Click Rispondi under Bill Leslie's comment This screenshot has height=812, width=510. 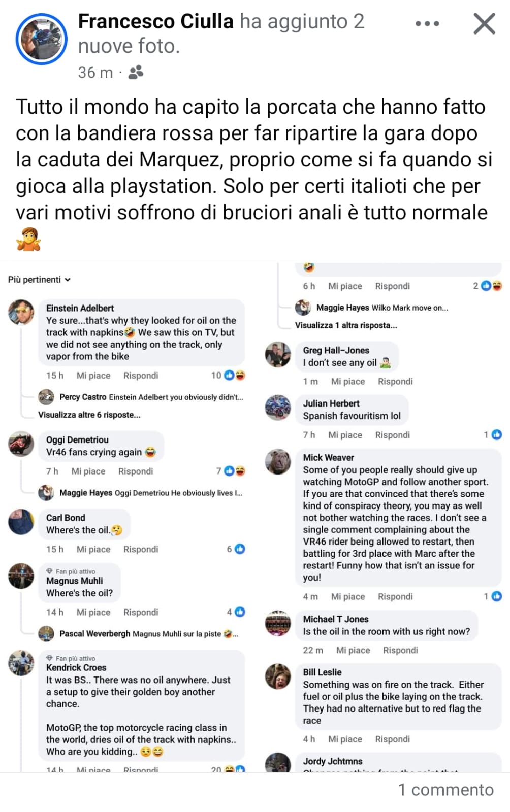coord(393,739)
